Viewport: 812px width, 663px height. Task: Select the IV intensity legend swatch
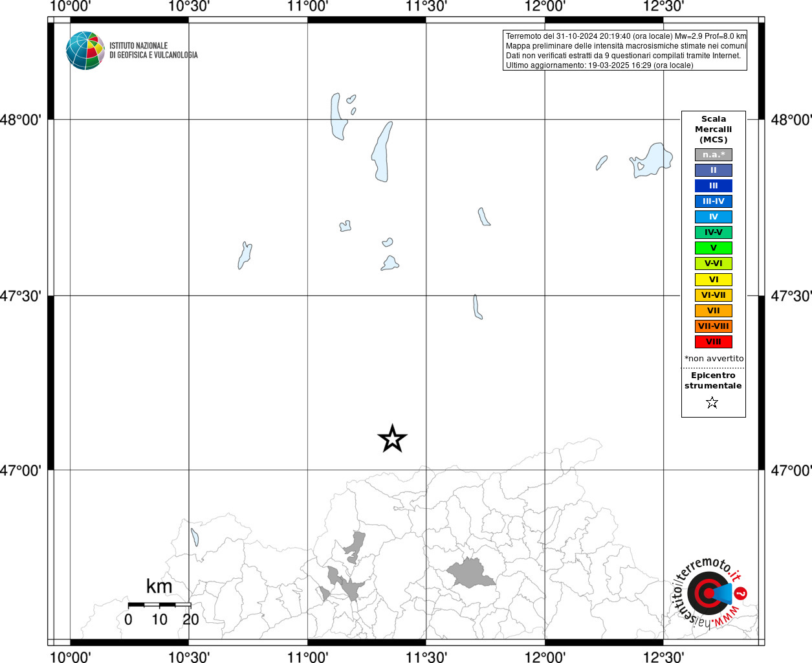(x=714, y=217)
